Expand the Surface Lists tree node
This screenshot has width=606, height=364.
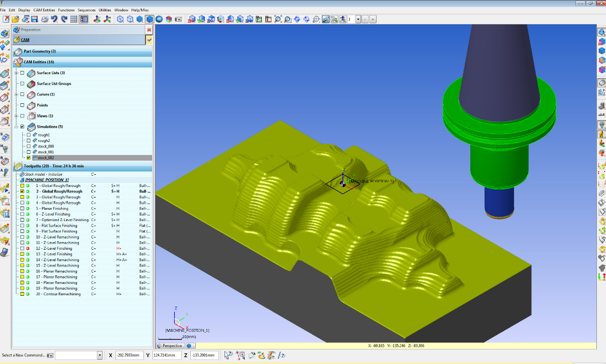pyautogui.click(x=16, y=73)
